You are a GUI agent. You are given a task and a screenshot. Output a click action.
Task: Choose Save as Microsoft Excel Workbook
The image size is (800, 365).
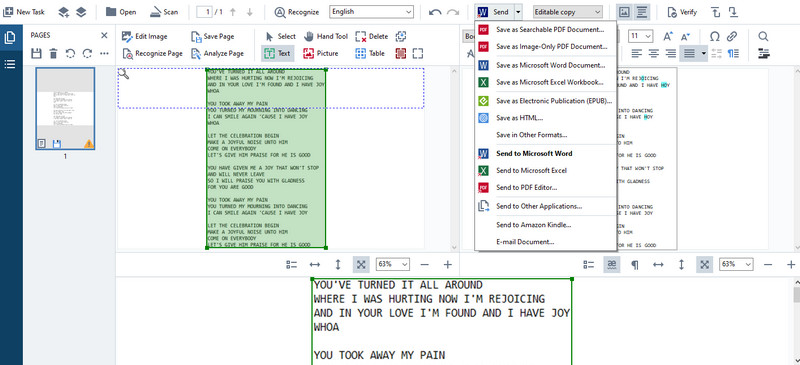(x=545, y=82)
